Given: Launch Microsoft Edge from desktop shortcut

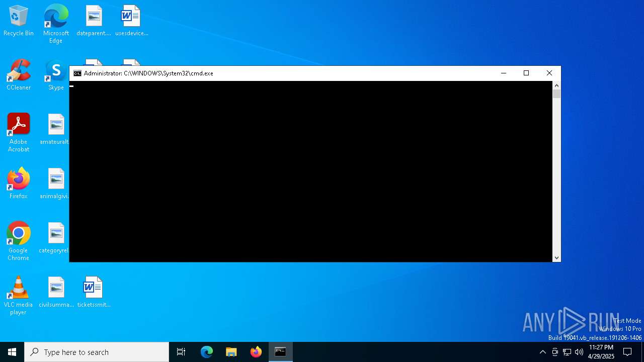Looking at the screenshot, I should click(56, 24).
